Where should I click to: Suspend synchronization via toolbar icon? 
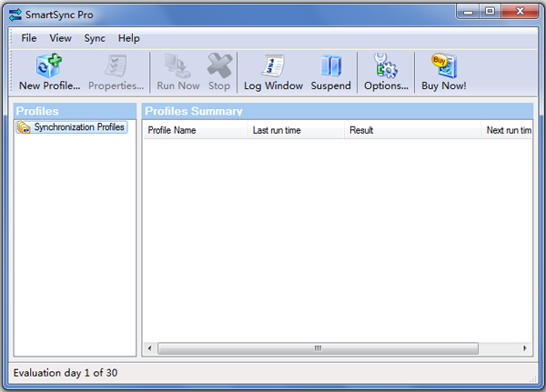330,72
